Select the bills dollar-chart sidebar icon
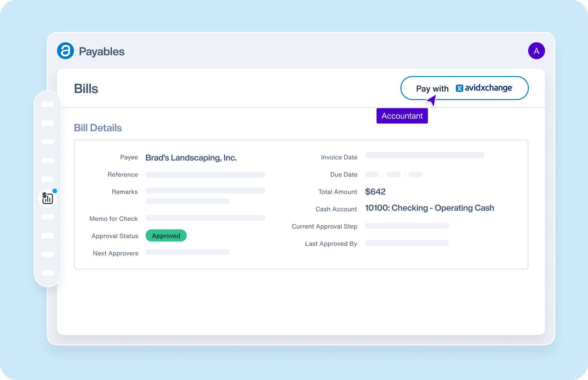The width and height of the screenshot is (588, 380). pyautogui.click(x=48, y=198)
